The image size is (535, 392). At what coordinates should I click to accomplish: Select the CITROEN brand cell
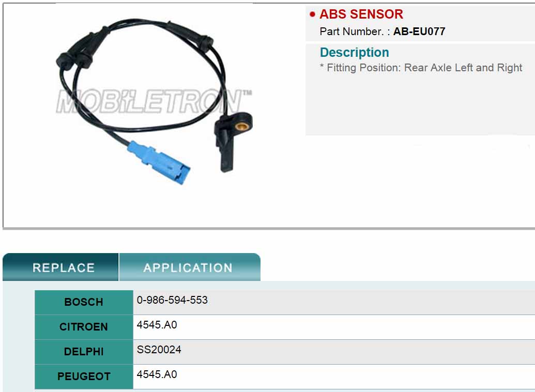[84, 327]
